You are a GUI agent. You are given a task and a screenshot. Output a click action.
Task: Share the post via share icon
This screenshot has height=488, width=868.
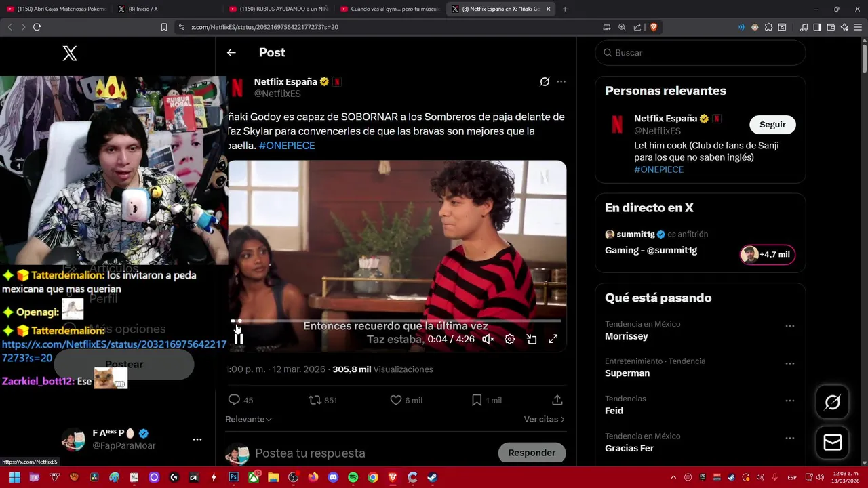(x=557, y=400)
